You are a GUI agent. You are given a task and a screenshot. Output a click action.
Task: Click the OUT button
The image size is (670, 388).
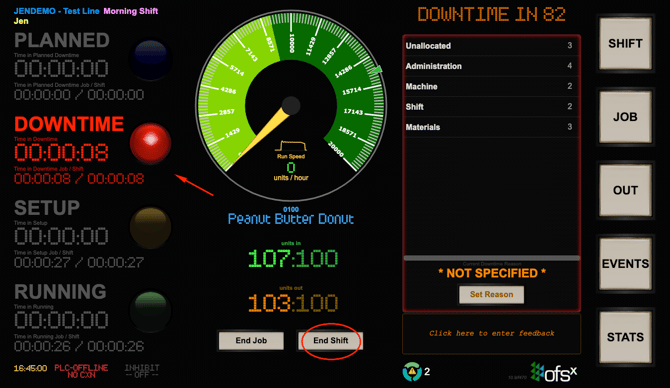[625, 190]
